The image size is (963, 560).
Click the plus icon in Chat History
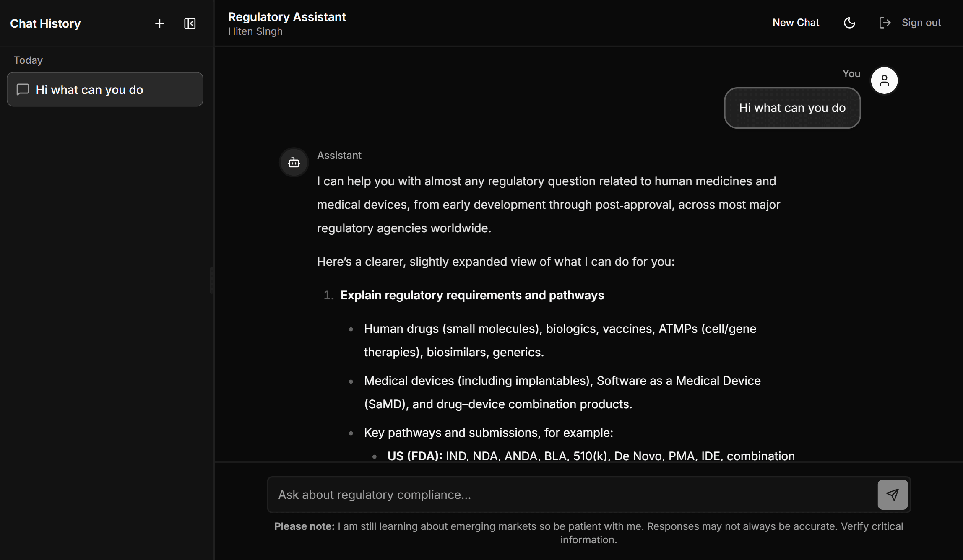[x=159, y=23]
